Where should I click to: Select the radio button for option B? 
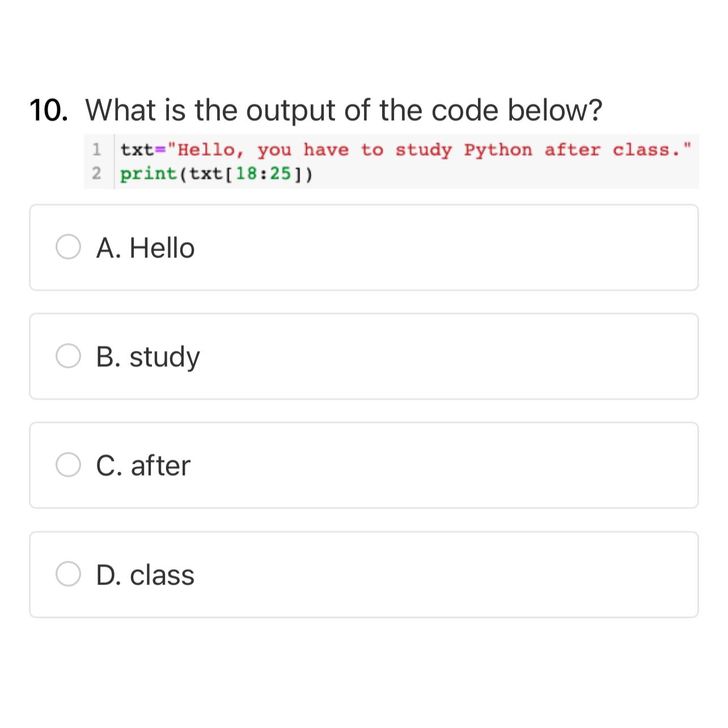tap(68, 356)
